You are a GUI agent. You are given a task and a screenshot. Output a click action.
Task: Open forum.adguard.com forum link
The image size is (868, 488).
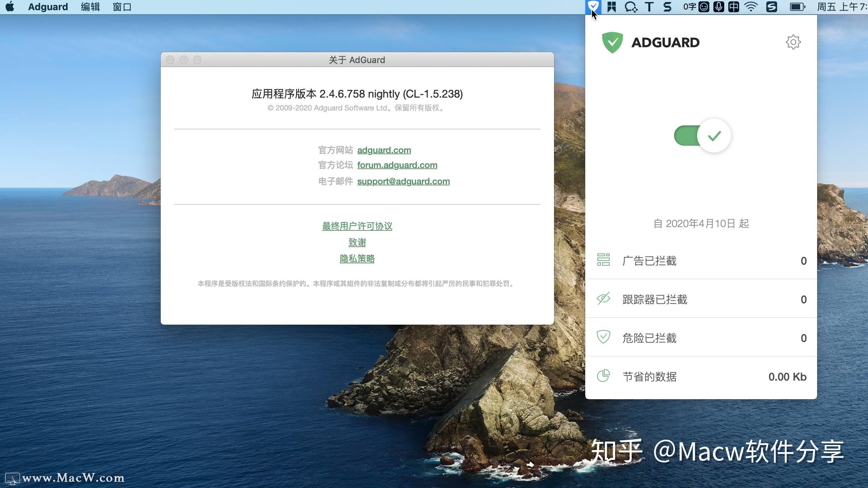tap(397, 165)
